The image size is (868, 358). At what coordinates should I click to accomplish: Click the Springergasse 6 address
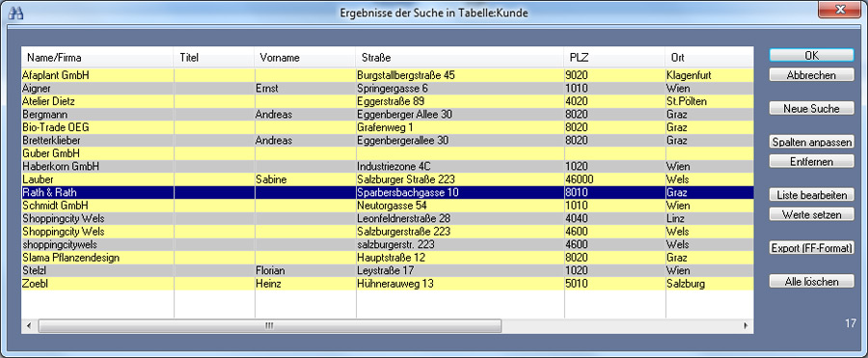point(393,88)
